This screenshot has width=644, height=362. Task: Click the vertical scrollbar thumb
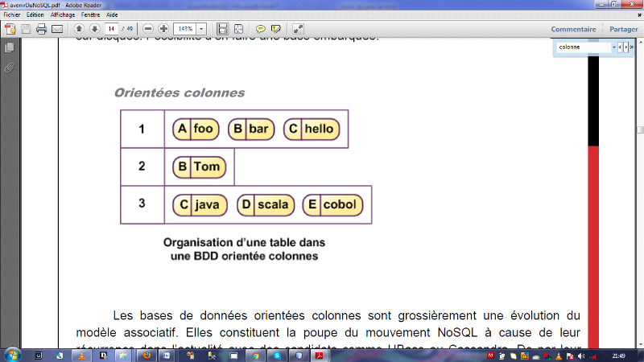click(640, 130)
